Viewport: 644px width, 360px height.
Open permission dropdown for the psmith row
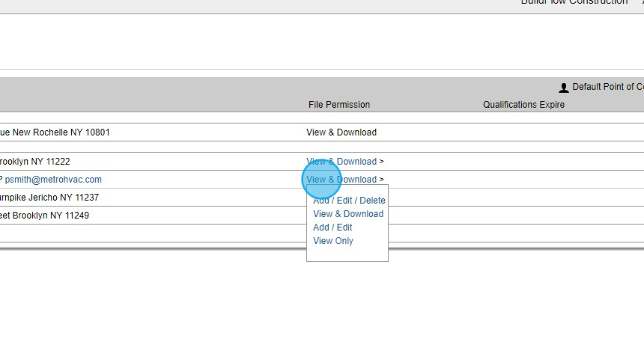[x=341, y=180]
